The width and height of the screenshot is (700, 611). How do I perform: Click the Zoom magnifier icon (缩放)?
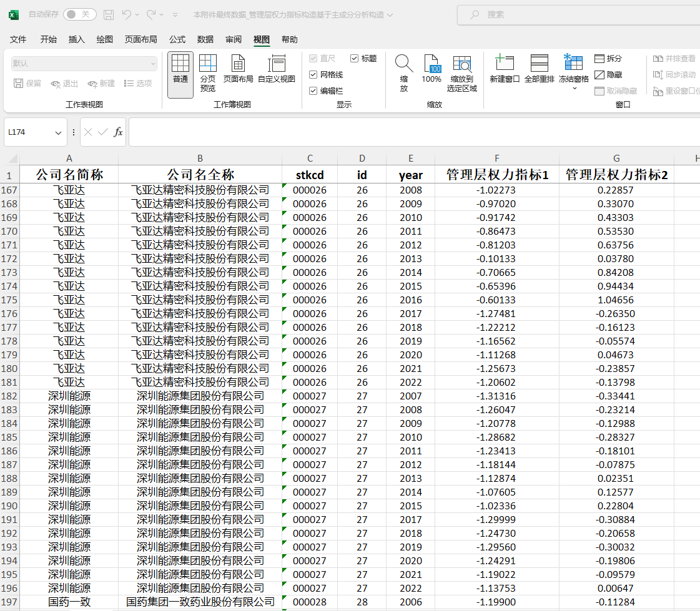(404, 72)
